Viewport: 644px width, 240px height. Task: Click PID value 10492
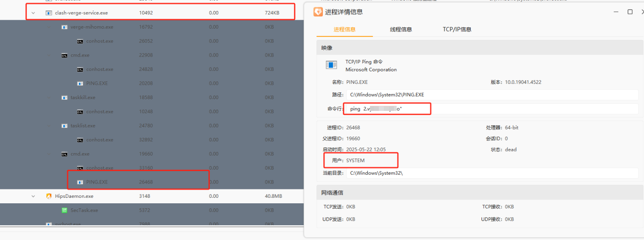point(146,13)
